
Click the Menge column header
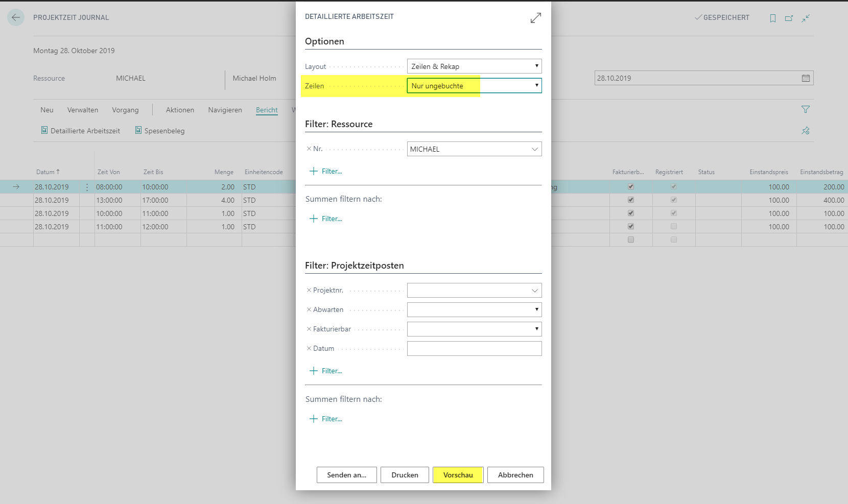(224, 172)
